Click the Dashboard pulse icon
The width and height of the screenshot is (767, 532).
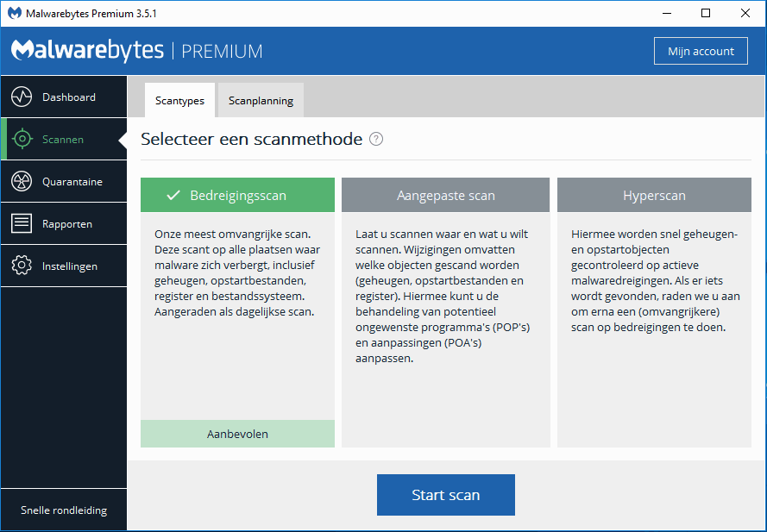tap(22, 97)
